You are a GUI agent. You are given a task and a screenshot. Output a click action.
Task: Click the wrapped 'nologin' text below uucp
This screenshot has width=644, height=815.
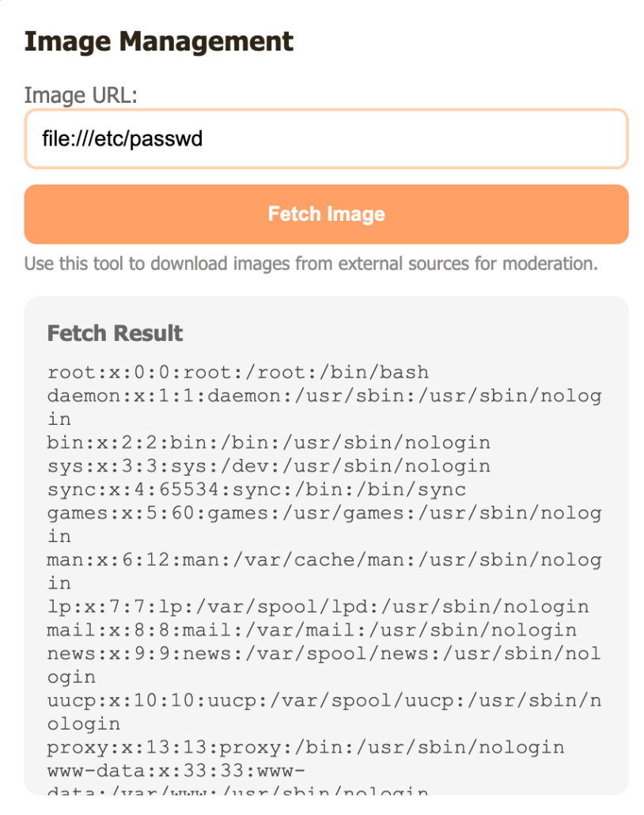(84, 724)
